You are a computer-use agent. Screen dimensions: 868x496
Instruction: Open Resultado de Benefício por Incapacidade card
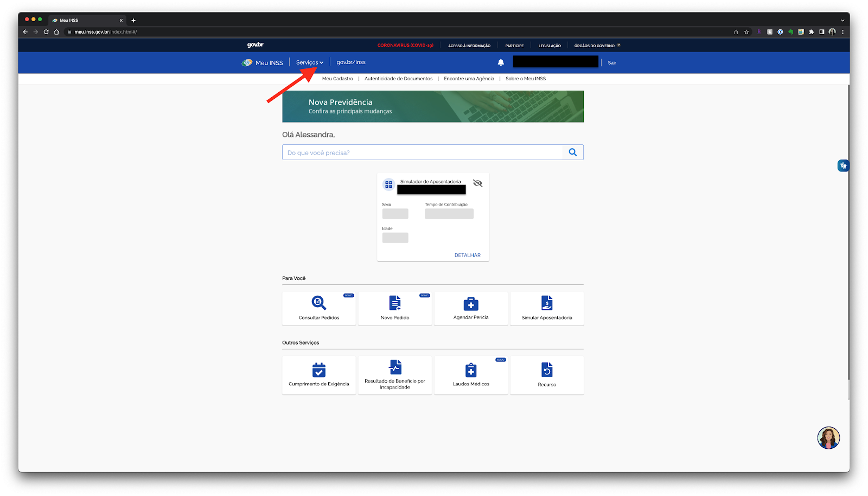(395, 375)
